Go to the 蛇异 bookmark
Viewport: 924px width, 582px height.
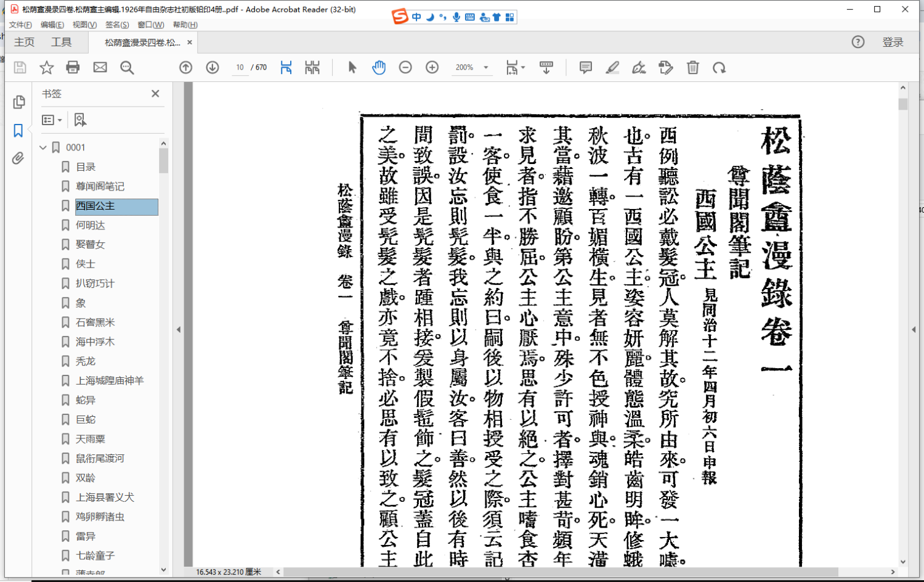click(x=86, y=400)
